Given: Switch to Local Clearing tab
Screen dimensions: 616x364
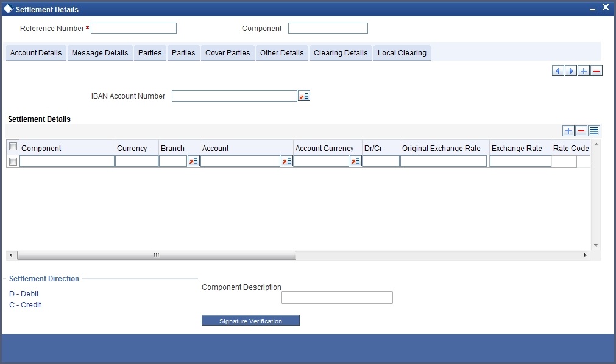Looking at the screenshot, I should coord(402,52).
